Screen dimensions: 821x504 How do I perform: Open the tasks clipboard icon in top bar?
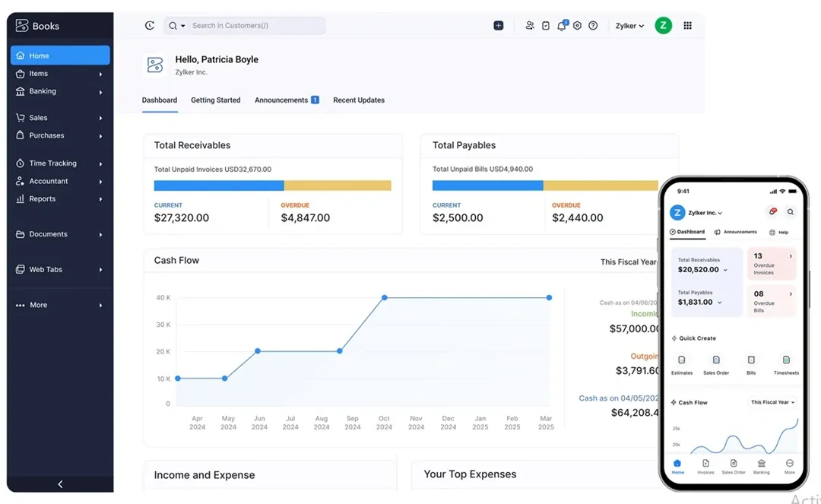[546, 26]
